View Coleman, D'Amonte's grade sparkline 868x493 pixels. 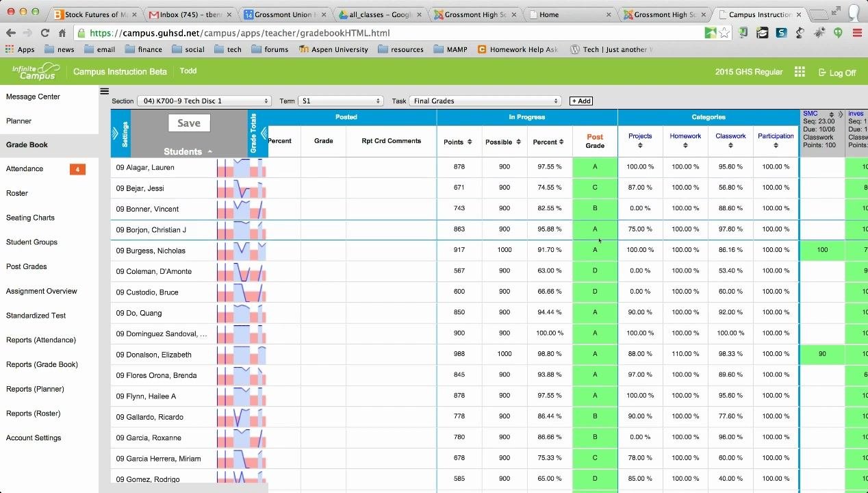pyautogui.click(x=242, y=272)
